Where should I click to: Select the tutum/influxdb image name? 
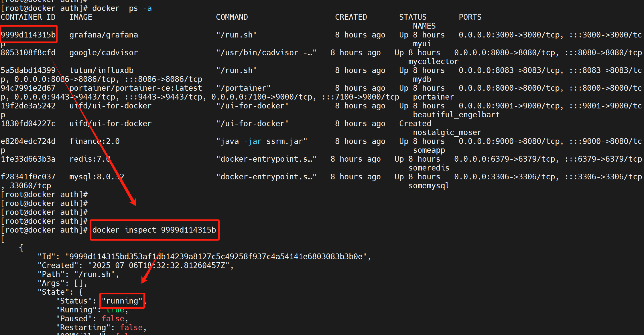[x=101, y=70]
